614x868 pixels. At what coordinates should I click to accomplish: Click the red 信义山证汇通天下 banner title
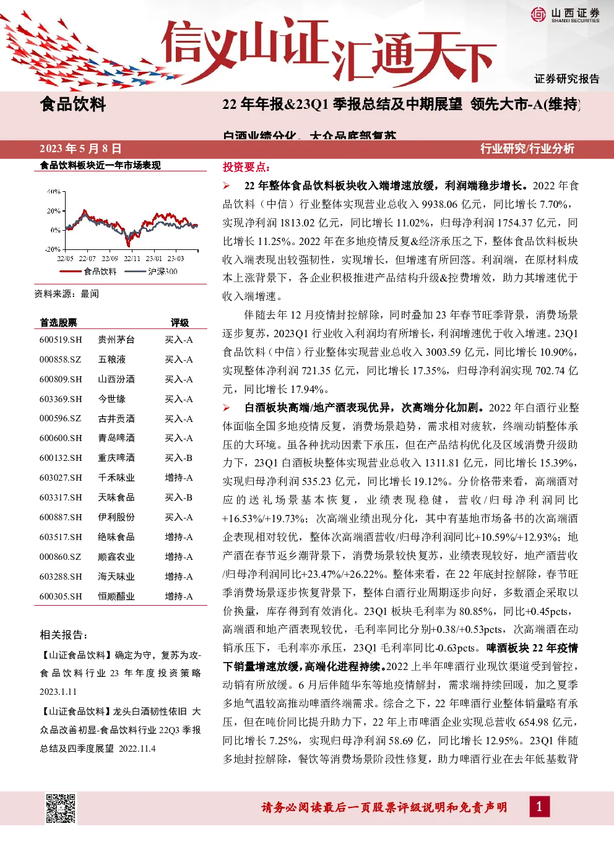(328, 52)
